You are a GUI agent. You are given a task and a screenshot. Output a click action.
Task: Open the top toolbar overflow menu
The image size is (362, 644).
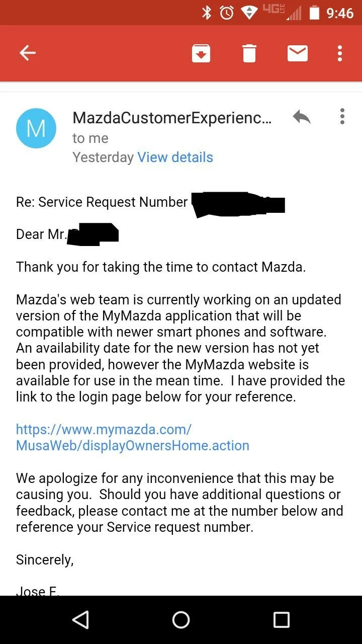(x=340, y=53)
